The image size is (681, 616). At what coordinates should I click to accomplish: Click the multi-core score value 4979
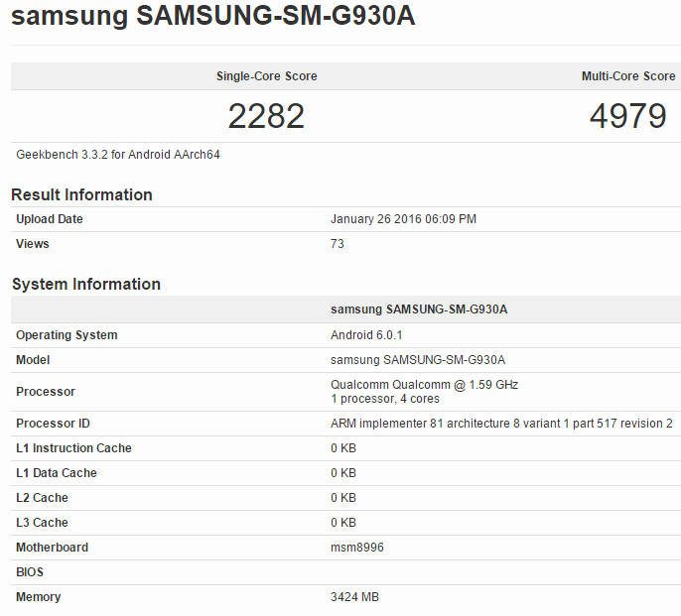(x=628, y=116)
